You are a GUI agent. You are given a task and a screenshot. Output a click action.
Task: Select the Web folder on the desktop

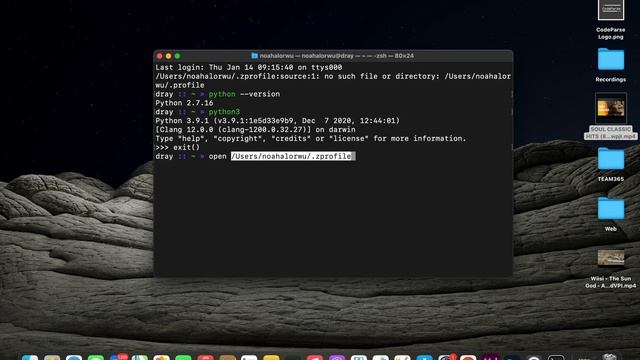pyautogui.click(x=611, y=209)
